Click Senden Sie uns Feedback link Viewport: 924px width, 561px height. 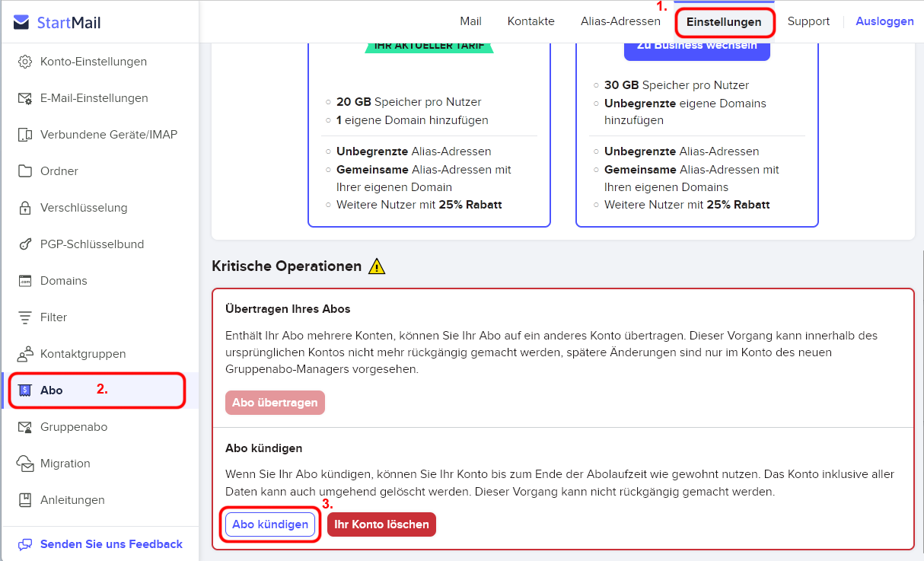click(111, 544)
